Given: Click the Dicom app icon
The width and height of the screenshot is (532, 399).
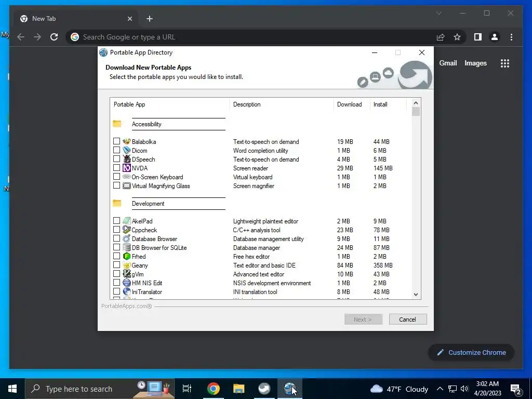Looking at the screenshot, I should [x=127, y=150].
